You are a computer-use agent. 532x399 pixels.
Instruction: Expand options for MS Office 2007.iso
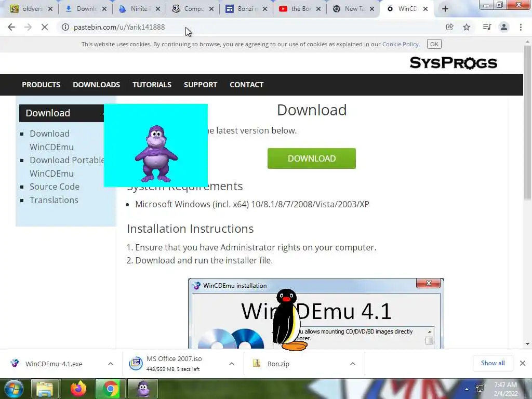tap(232, 364)
